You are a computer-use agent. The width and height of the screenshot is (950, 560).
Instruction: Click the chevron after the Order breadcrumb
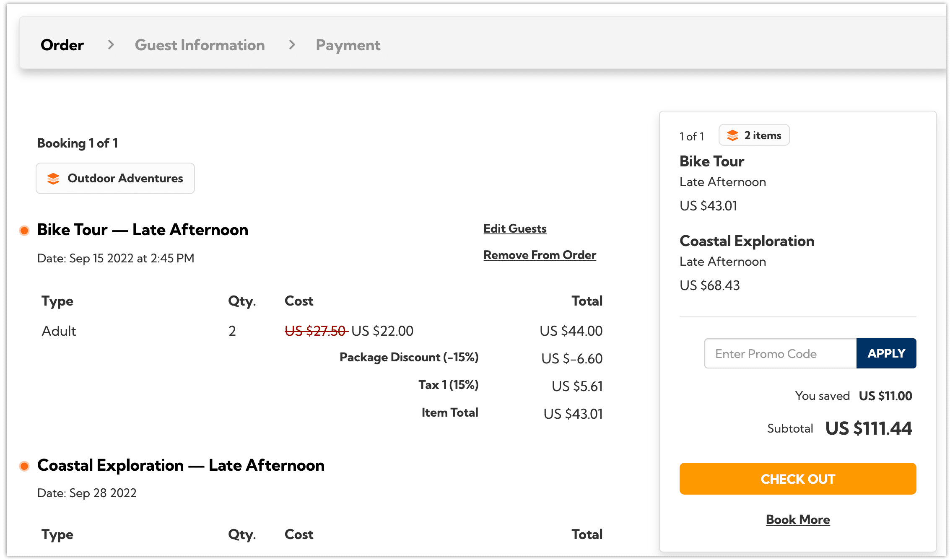[110, 45]
